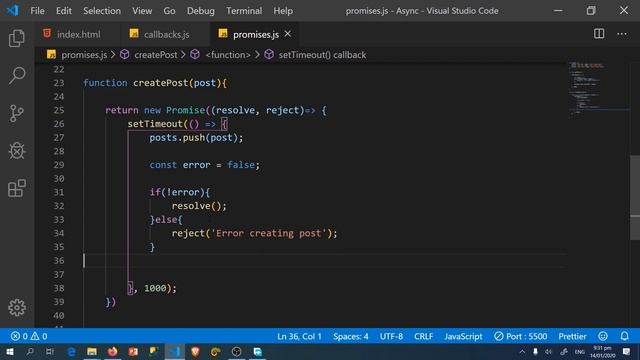This screenshot has width=640, height=360.
Task: Click 'posts.push(post);' on line 27
Action: coord(196,138)
